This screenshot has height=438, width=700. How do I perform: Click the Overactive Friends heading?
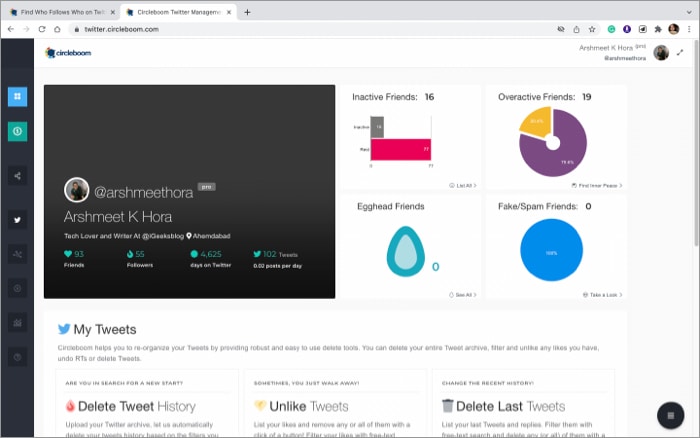tap(545, 97)
